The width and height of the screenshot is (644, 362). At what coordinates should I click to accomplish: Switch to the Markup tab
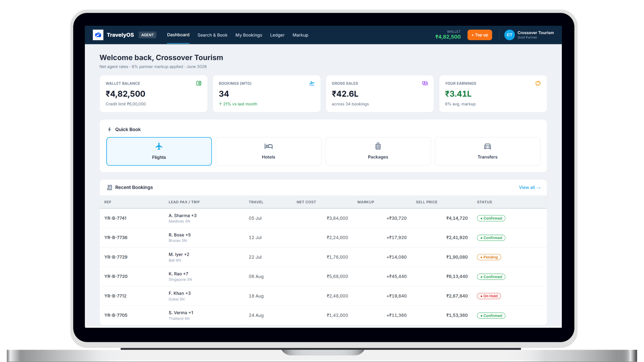(x=300, y=35)
